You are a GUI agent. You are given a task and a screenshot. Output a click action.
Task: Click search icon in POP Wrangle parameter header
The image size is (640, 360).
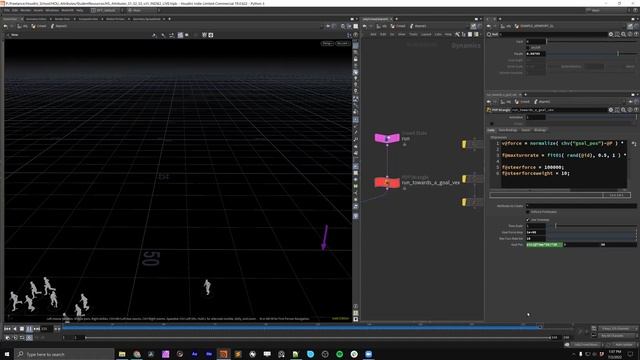click(x=624, y=110)
